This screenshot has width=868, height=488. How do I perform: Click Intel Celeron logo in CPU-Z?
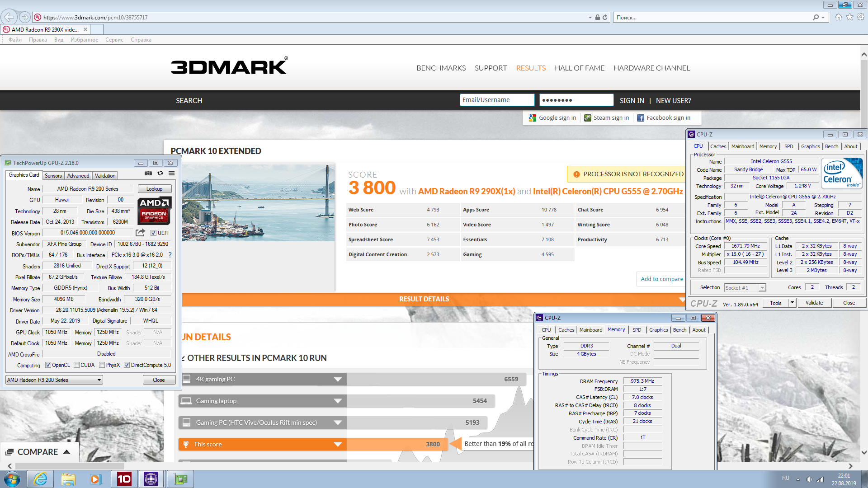click(x=842, y=174)
